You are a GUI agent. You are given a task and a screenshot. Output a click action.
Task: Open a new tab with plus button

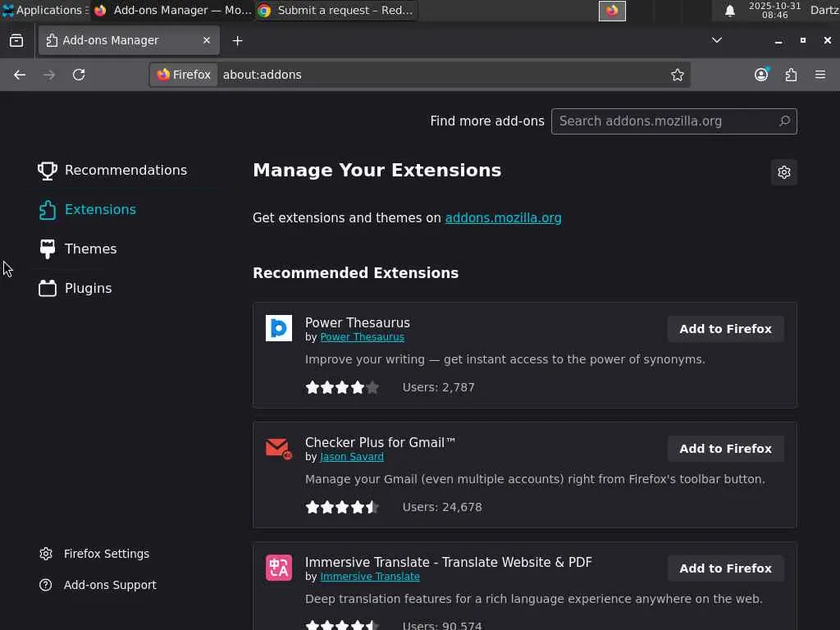(x=237, y=40)
